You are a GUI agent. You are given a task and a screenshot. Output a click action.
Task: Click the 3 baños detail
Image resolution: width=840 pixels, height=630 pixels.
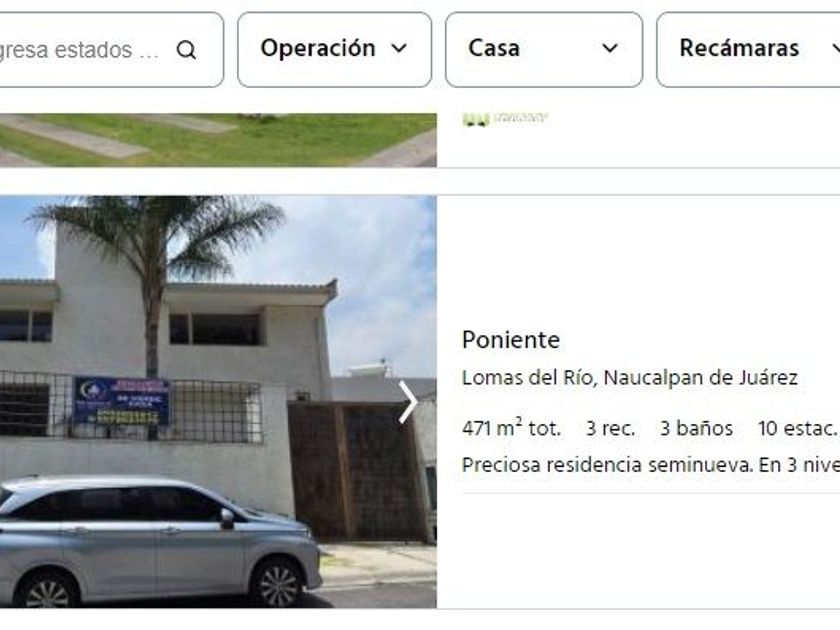(696, 429)
